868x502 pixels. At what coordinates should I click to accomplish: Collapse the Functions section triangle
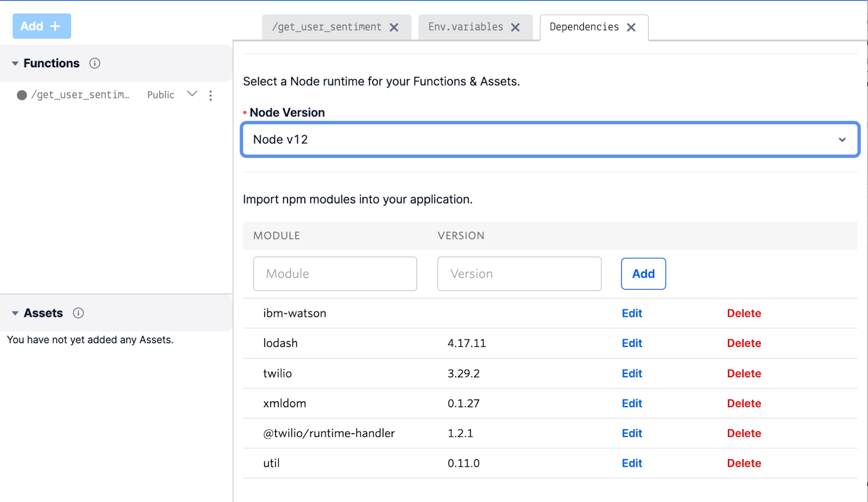pos(15,63)
